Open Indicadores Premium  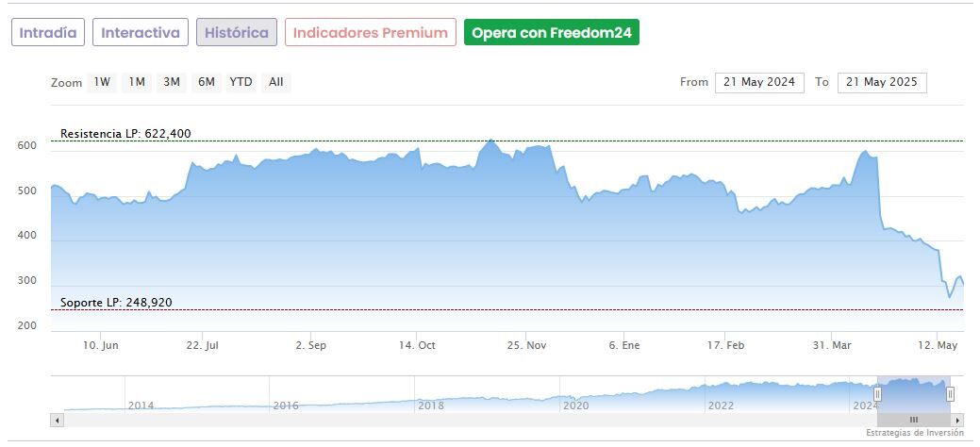click(x=370, y=33)
